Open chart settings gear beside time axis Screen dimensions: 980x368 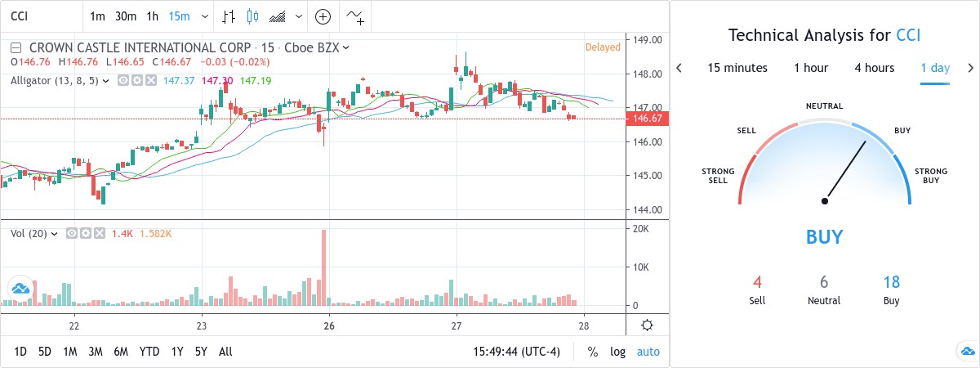coord(647,325)
